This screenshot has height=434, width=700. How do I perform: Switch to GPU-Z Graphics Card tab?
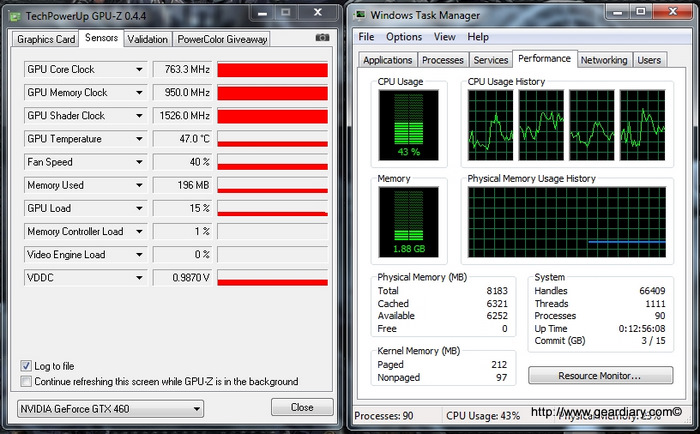46,39
